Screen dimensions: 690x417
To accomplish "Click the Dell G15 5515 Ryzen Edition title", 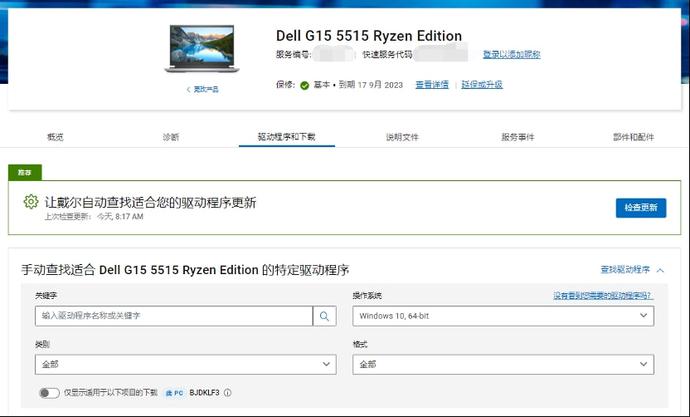I will click(369, 36).
